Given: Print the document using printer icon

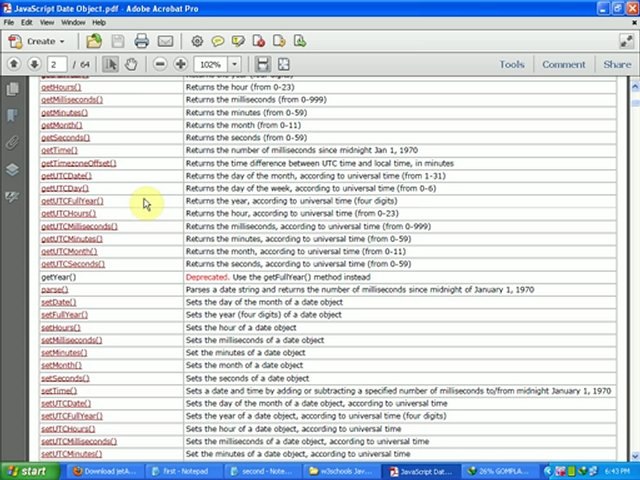Looking at the screenshot, I should (142, 41).
